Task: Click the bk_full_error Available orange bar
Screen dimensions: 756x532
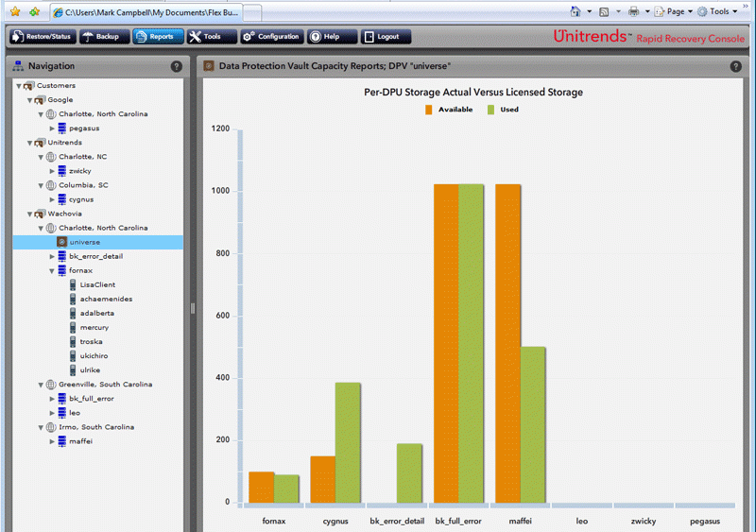Action: click(446, 344)
